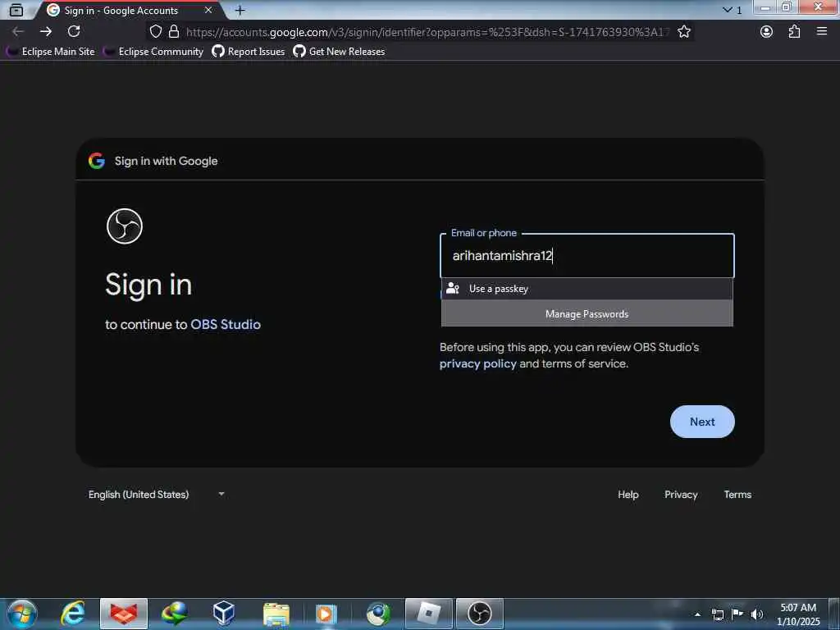840x630 pixels.
Task: Open the Firefox hamburger application menu
Action: coord(822,32)
